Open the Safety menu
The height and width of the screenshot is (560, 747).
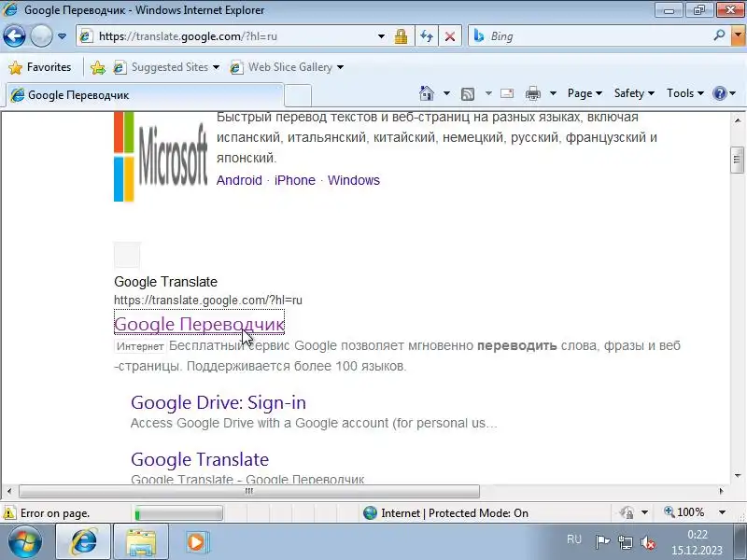tap(634, 93)
